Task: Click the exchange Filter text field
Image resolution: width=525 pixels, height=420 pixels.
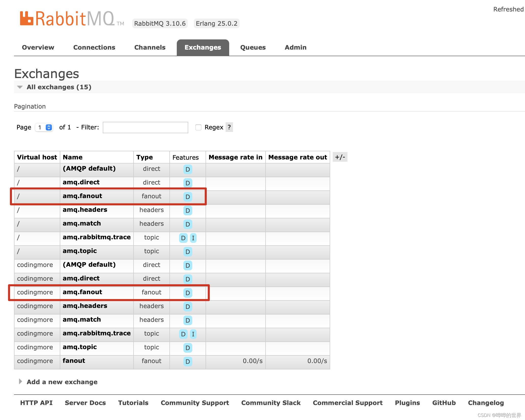Action: coord(145,127)
